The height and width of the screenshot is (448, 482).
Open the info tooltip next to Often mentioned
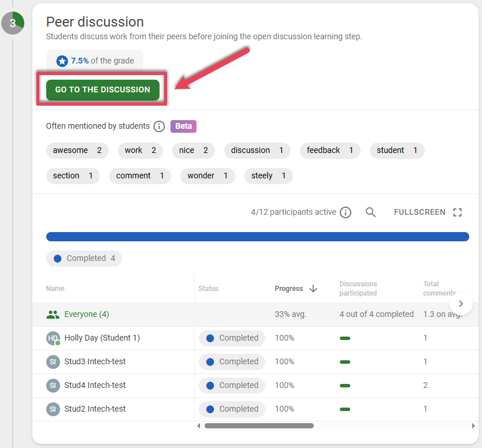click(159, 126)
